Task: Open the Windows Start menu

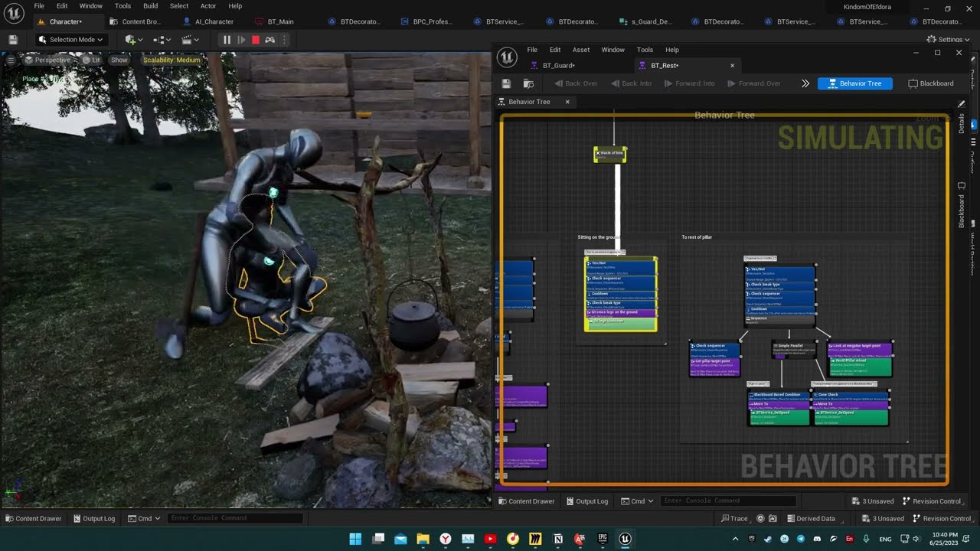Action: [355, 539]
